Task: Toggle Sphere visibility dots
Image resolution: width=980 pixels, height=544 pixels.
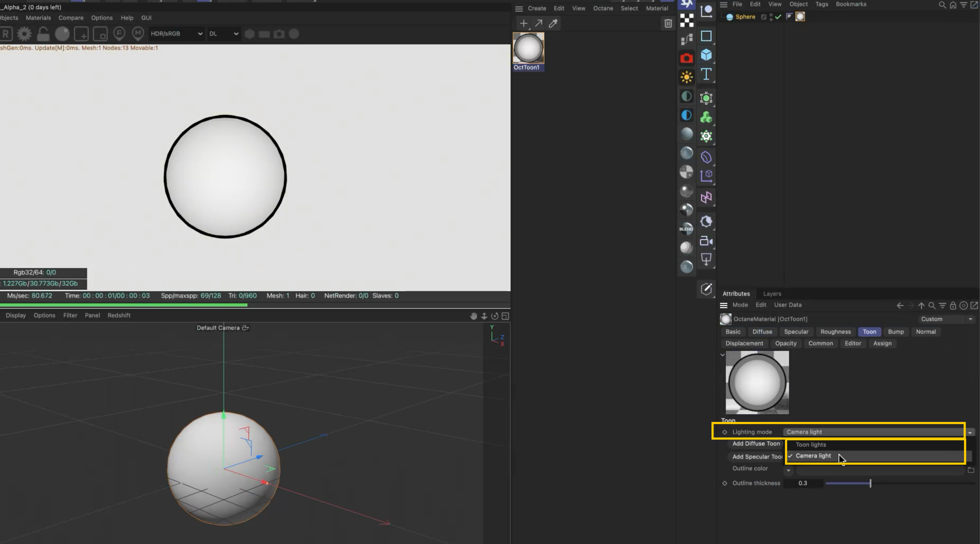Action: [x=771, y=17]
